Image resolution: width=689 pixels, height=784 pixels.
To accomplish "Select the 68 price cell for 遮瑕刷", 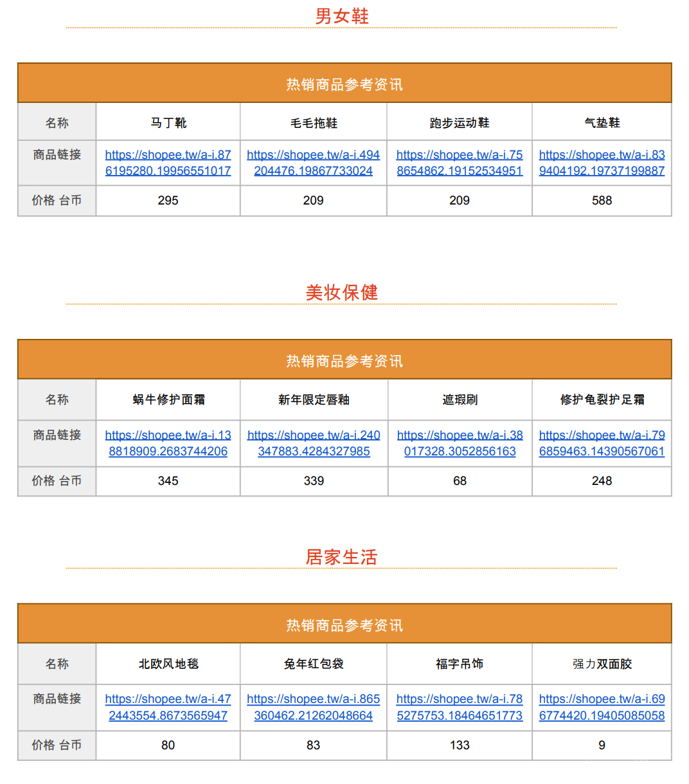I will pos(460,481).
